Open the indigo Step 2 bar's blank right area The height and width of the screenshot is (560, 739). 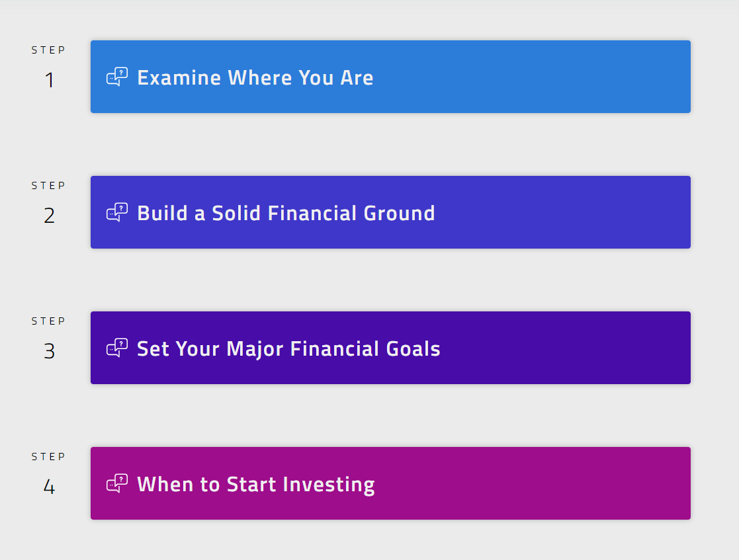pos(562,212)
